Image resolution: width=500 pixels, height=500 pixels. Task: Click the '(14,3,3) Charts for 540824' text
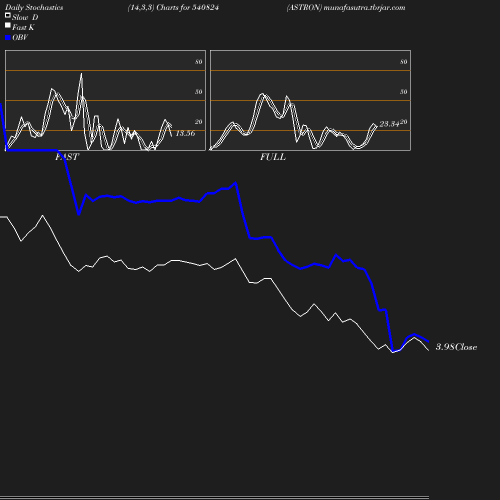[x=173, y=8]
